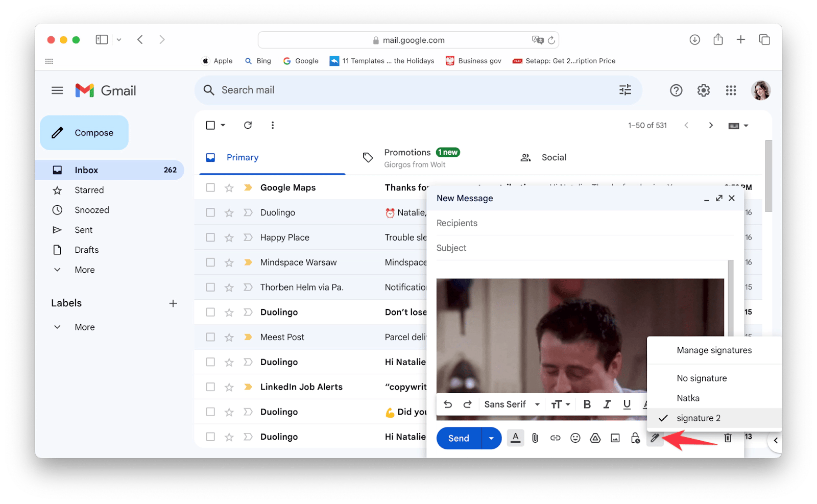Choose the Natka signature

pyautogui.click(x=714, y=398)
